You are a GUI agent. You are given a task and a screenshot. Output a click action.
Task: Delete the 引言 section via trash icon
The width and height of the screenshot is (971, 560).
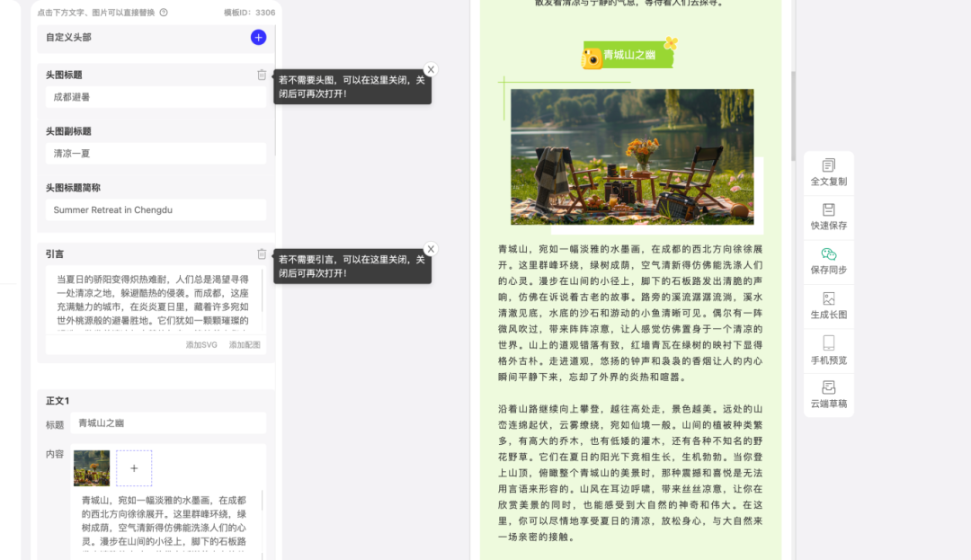pyautogui.click(x=262, y=253)
